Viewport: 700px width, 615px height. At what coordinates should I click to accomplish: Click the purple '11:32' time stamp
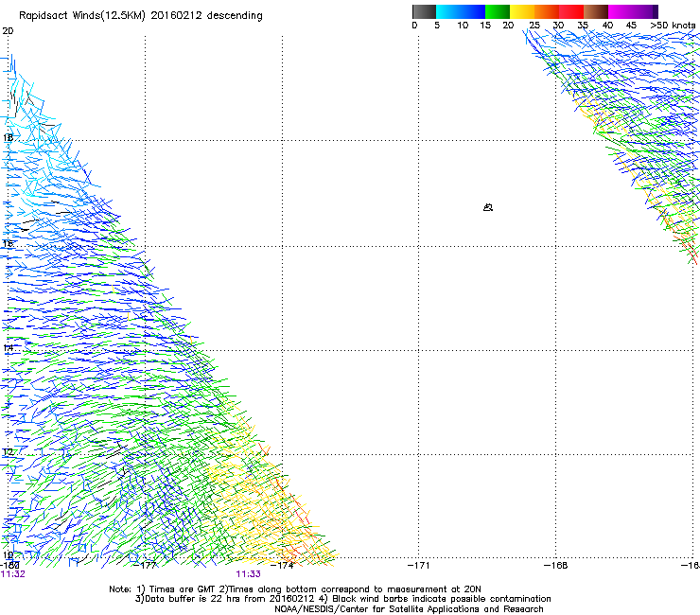[13, 574]
